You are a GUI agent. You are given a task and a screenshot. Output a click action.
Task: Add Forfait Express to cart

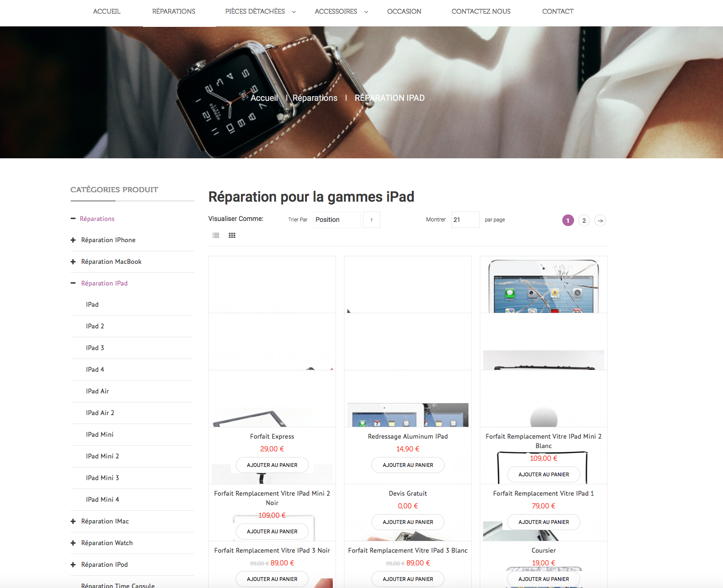[272, 465]
